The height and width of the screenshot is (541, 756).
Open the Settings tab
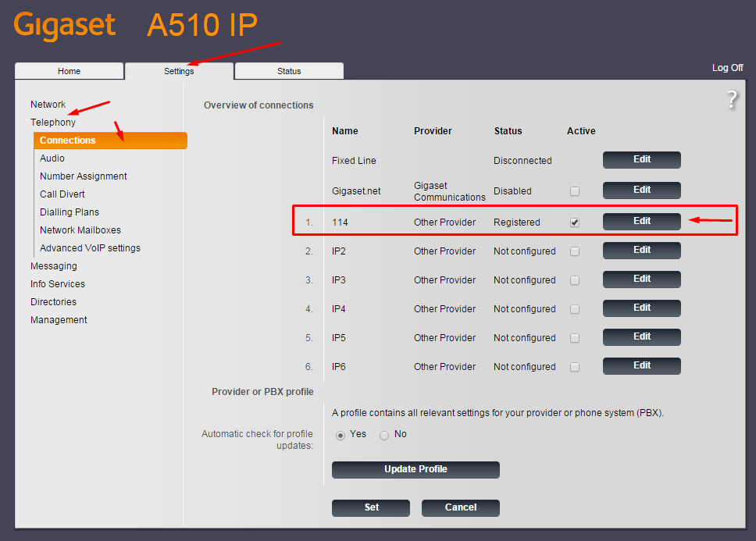click(179, 71)
